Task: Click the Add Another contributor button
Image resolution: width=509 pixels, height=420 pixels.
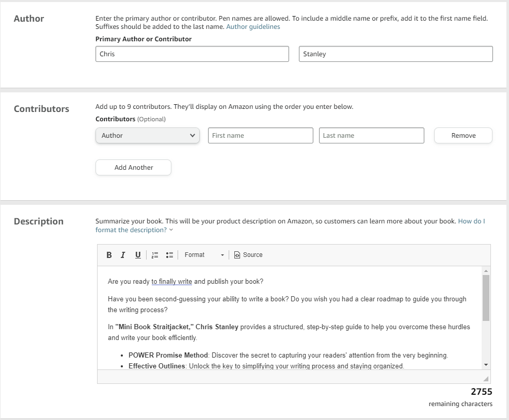Action: [x=133, y=168]
